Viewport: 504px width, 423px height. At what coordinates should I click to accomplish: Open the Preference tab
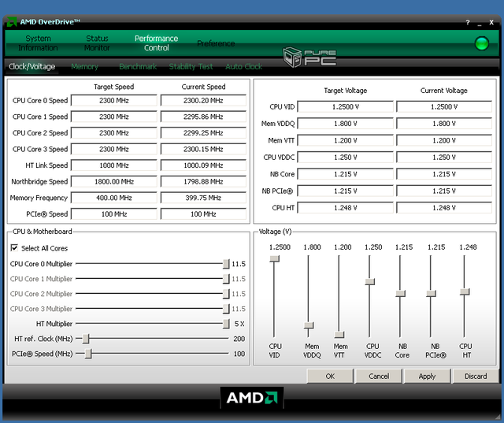coord(216,43)
